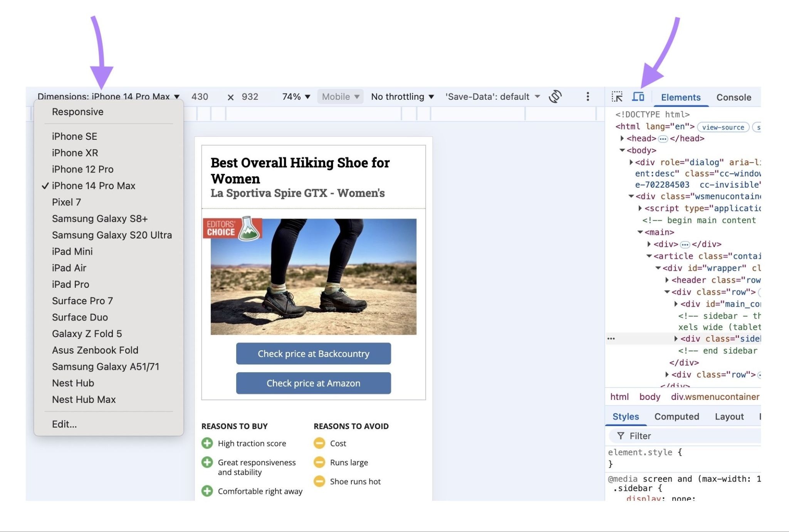789x532 pixels.
Task: Switch to the Computed tab
Action: click(677, 416)
